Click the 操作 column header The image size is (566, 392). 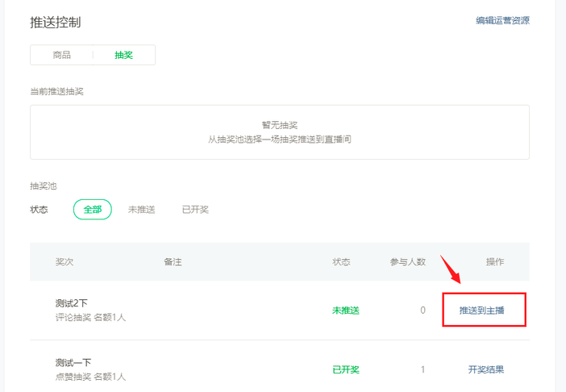495,262
